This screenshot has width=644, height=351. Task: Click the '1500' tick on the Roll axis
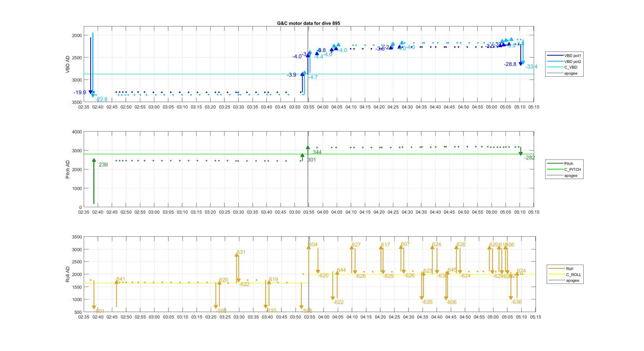[x=77, y=287]
